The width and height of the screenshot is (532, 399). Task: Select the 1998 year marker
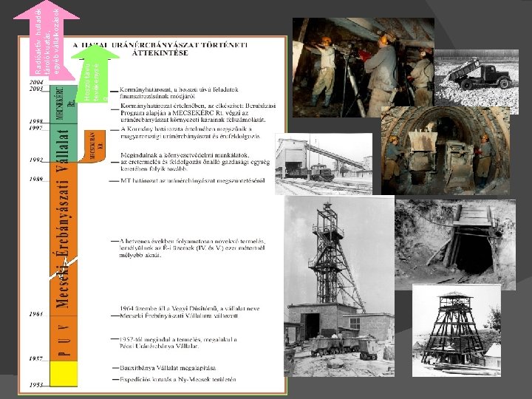(x=36, y=121)
